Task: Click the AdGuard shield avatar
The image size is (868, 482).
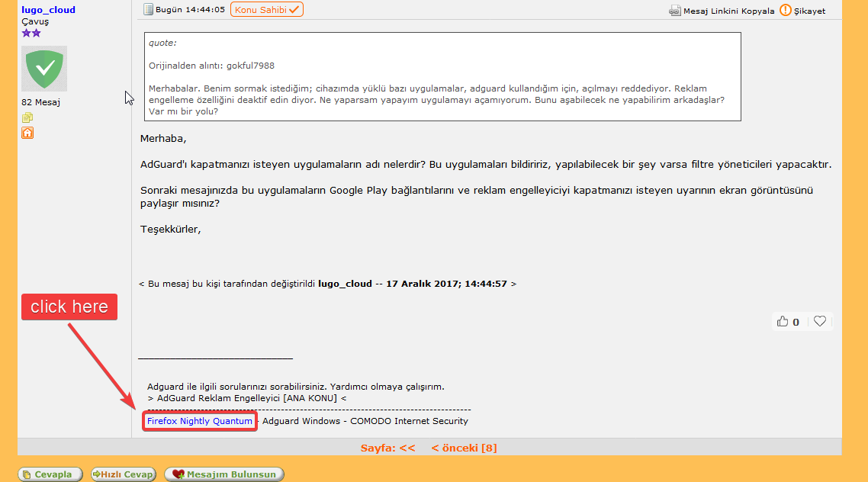Action: pos(43,69)
